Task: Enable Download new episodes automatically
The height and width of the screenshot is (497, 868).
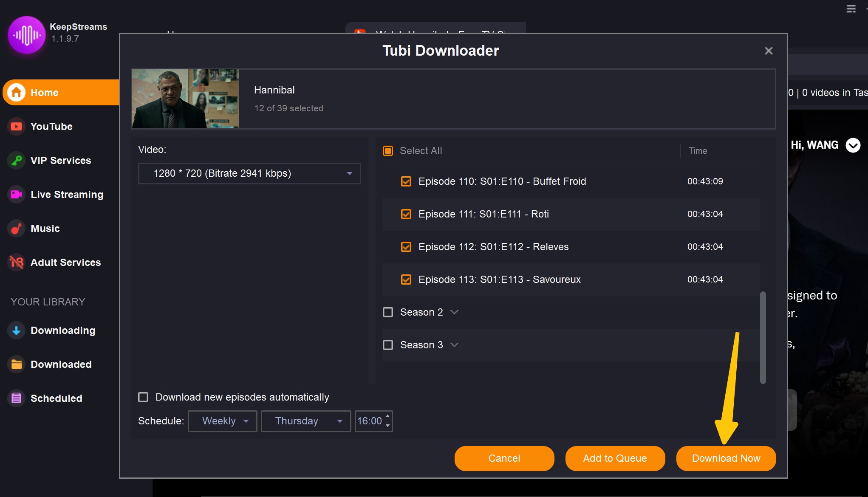Action: [x=143, y=397]
